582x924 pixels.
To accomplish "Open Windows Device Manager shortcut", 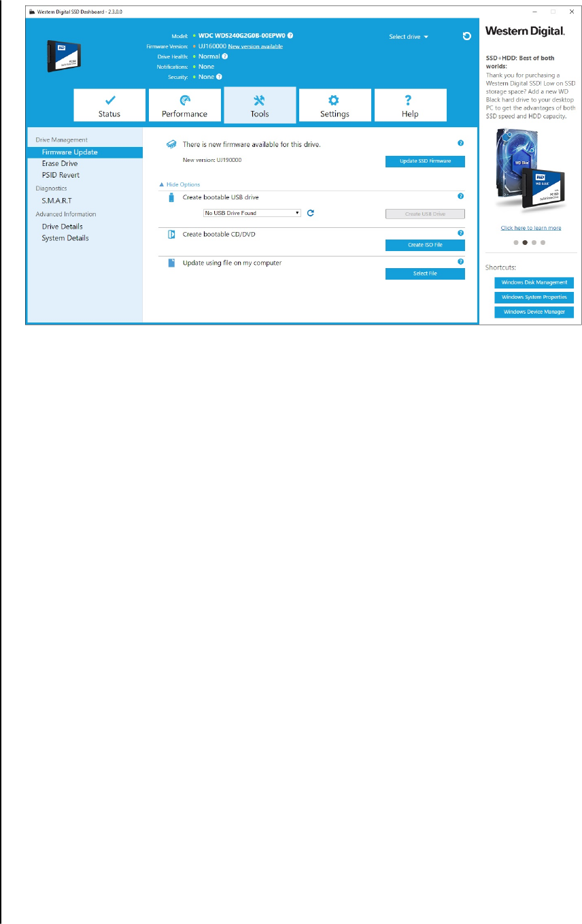I will 534,312.
